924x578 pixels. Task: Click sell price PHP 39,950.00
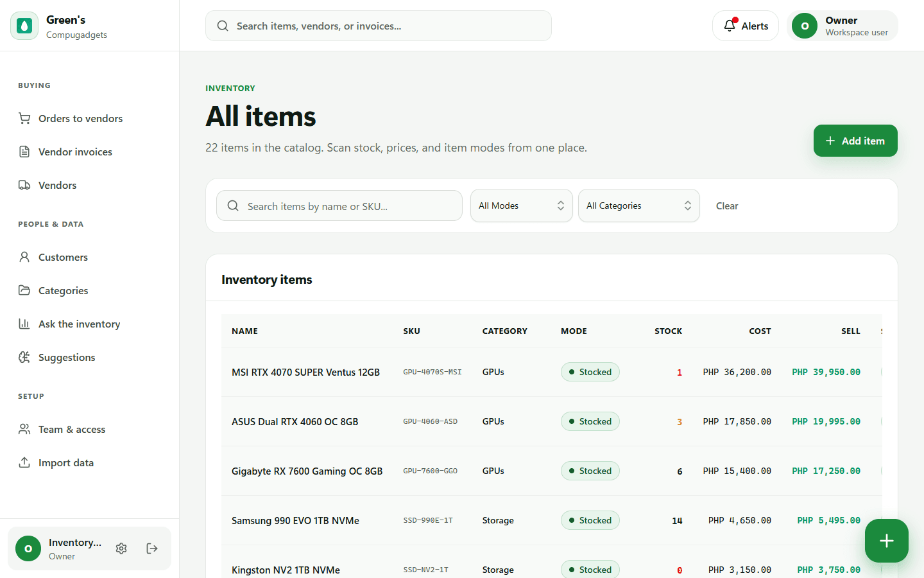point(826,372)
